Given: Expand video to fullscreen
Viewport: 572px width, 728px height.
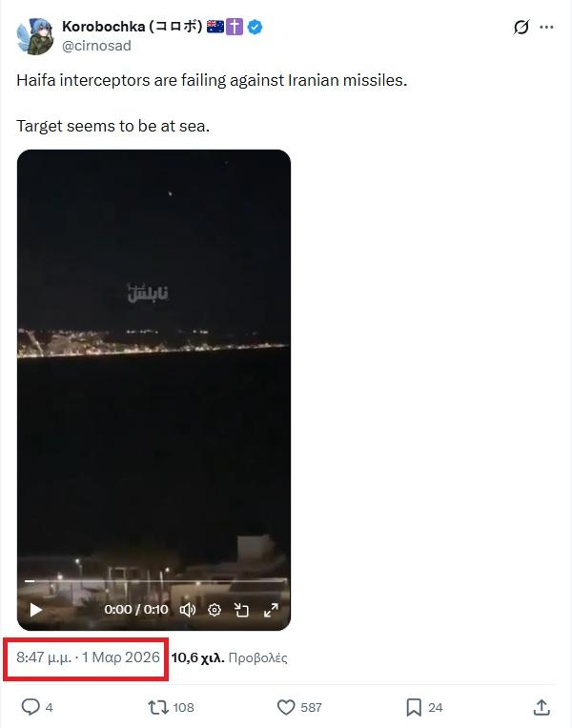Looking at the screenshot, I should click(x=271, y=610).
